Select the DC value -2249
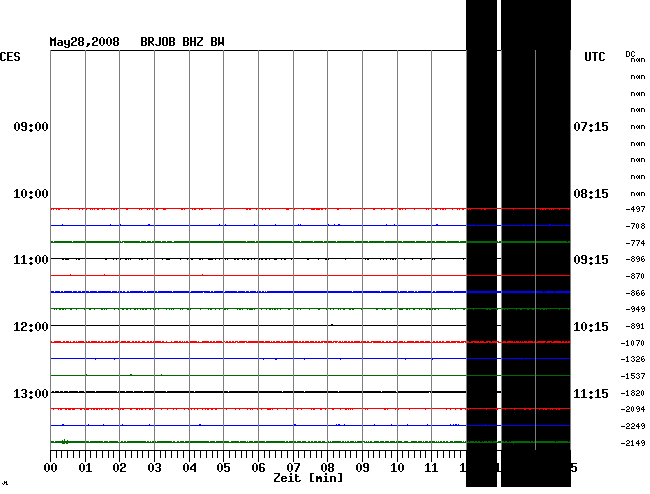Image resolution: width=650 pixels, height=494 pixels. coord(633,426)
